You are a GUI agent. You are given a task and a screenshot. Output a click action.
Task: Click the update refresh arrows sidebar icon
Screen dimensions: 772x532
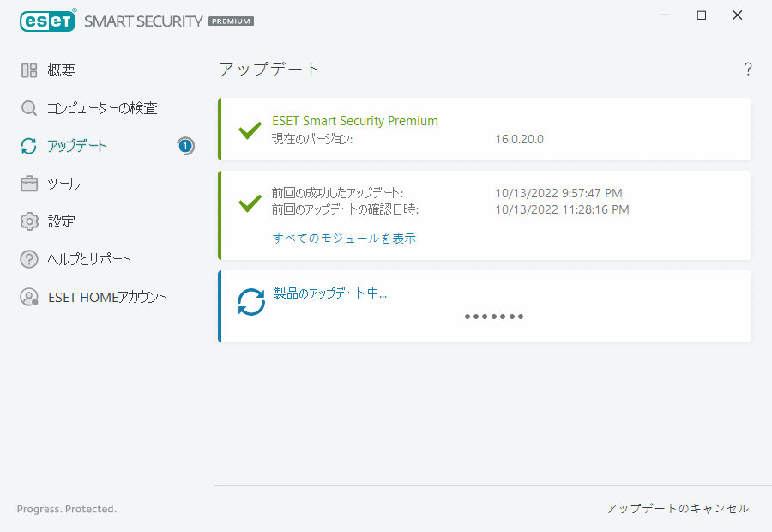tap(29, 146)
